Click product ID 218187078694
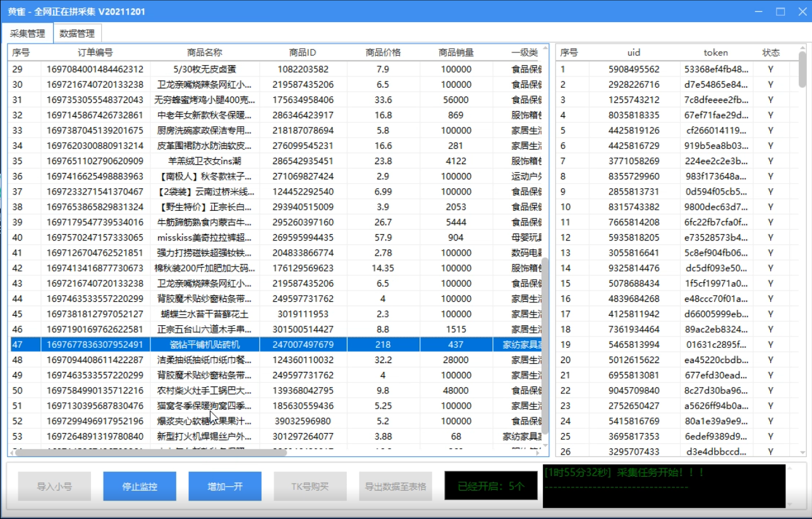 point(303,130)
